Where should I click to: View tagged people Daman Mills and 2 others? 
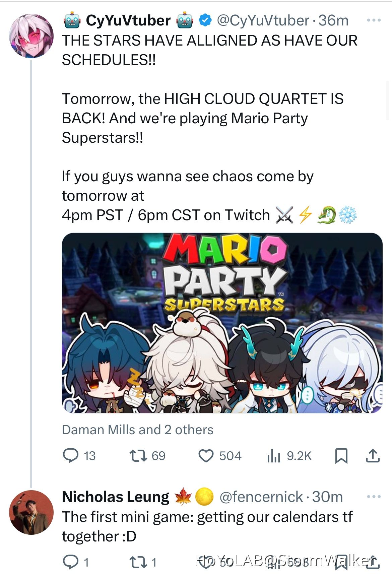click(138, 430)
